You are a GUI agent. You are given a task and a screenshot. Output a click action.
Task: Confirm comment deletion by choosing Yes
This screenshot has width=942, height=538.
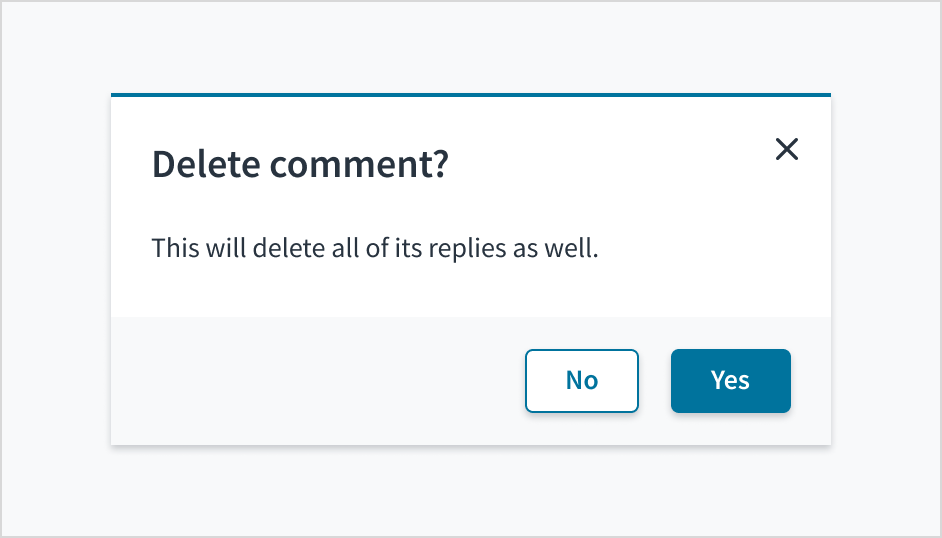[x=730, y=381]
